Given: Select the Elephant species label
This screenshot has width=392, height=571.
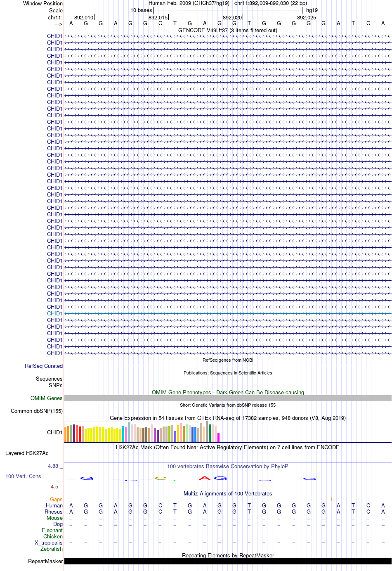Looking at the screenshot, I should tap(52, 530).
